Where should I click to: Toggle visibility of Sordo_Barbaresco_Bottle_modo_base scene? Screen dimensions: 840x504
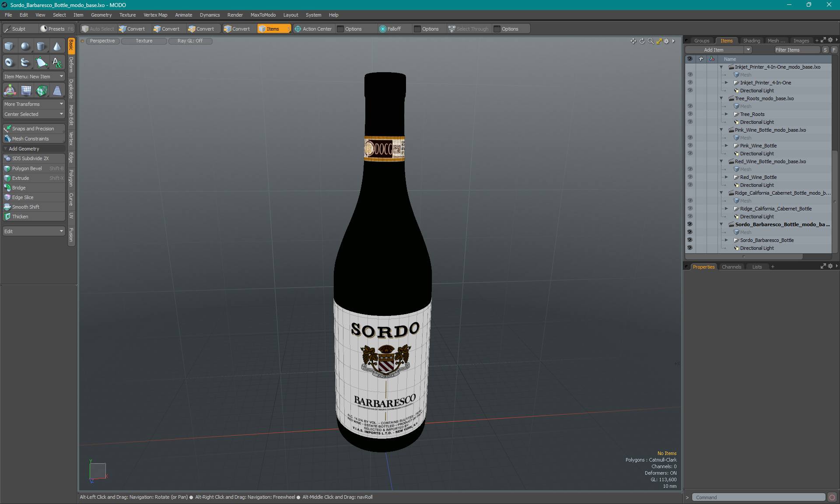689,224
